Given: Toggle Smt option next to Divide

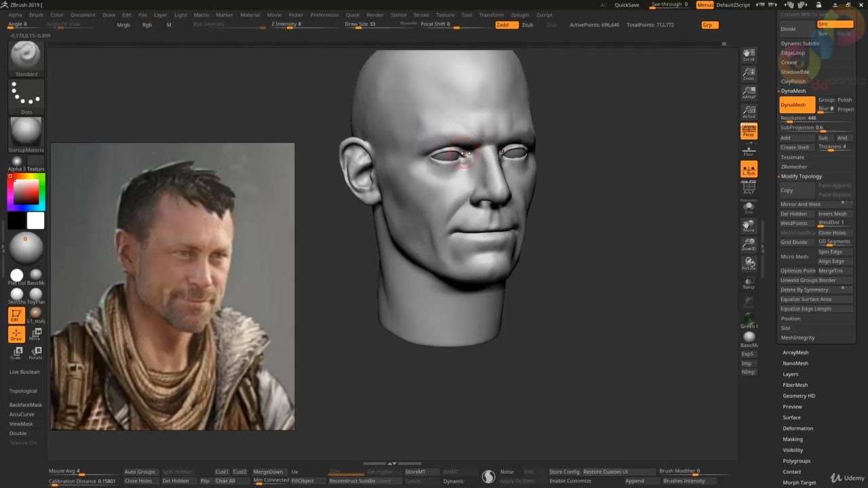Looking at the screenshot, I should click(x=835, y=24).
